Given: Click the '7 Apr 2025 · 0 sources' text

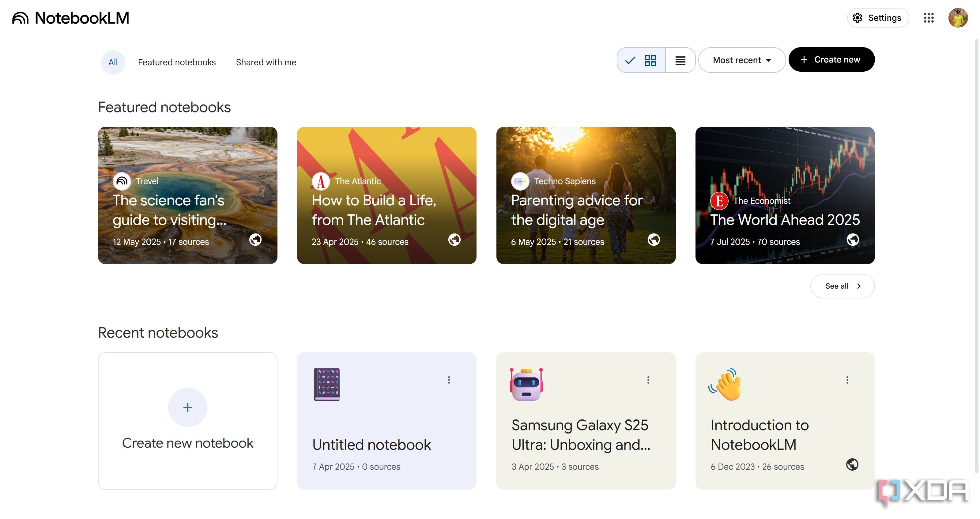Looking at the screenshot, I should point(356,467).
